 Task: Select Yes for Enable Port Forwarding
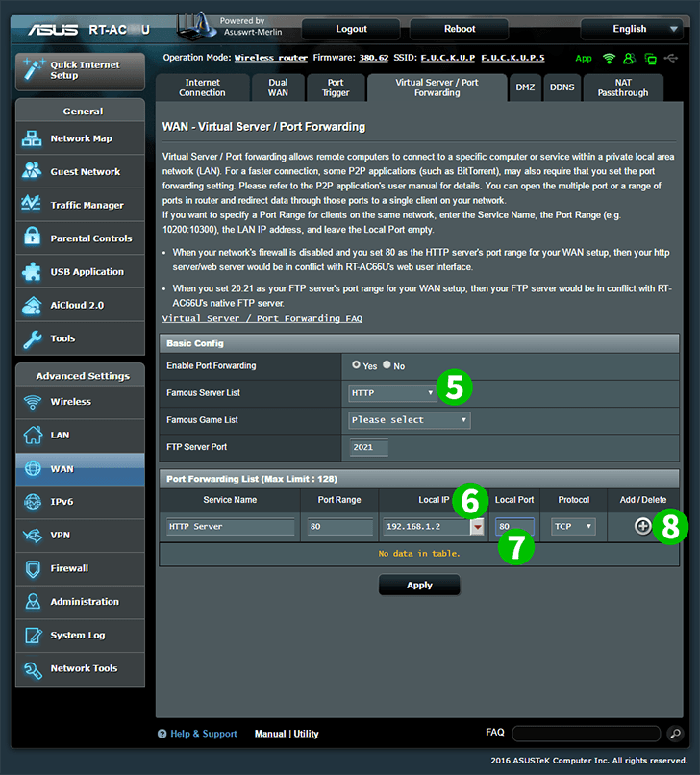coord(356,364)
